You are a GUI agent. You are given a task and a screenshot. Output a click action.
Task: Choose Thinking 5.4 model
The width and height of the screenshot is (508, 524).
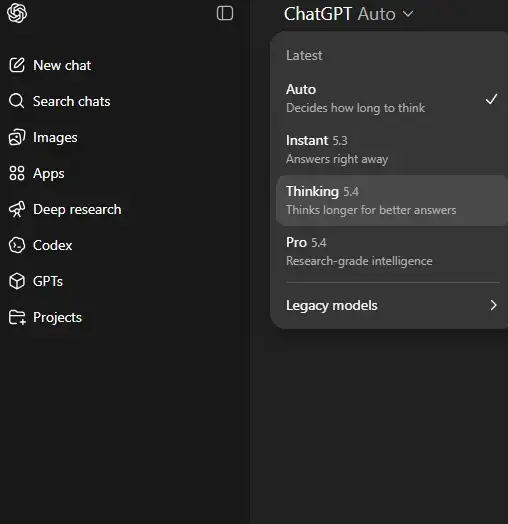(x=391, y=201)
